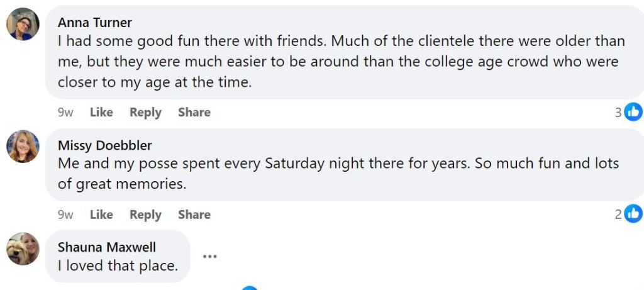
Task: Click the Anna Turner name link
Action: [94, 23]
